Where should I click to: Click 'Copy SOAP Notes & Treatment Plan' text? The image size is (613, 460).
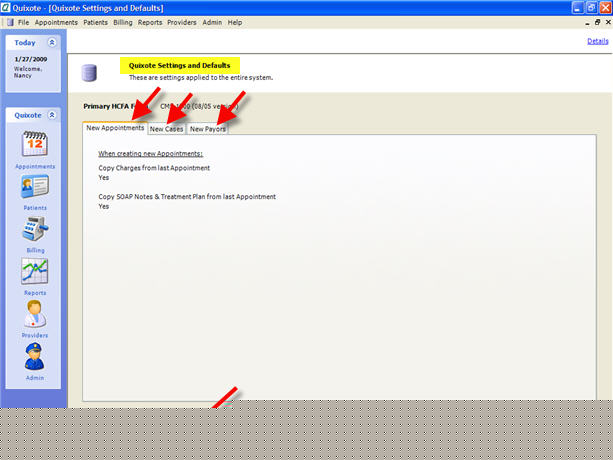point(187,197)
